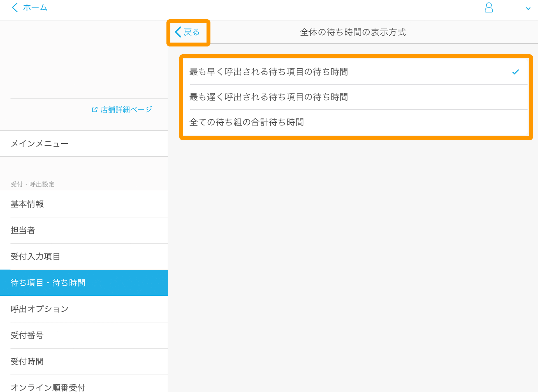
Task: Select 最も早く呼出される待ち項目の待ち時間 option
Action: tap(355, 72)
